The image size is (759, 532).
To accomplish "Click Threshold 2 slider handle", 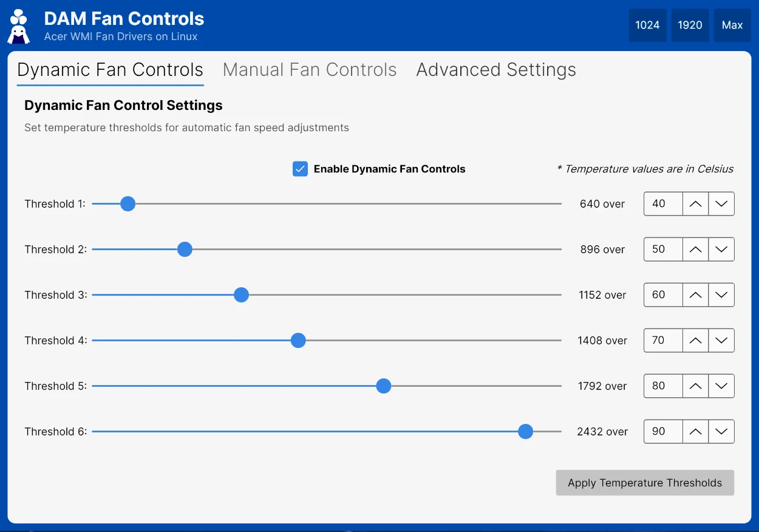I will coord(185,250).
